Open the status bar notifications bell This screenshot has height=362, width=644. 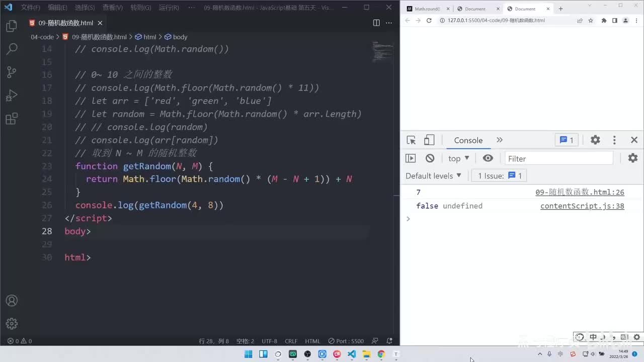coord(389,341)
